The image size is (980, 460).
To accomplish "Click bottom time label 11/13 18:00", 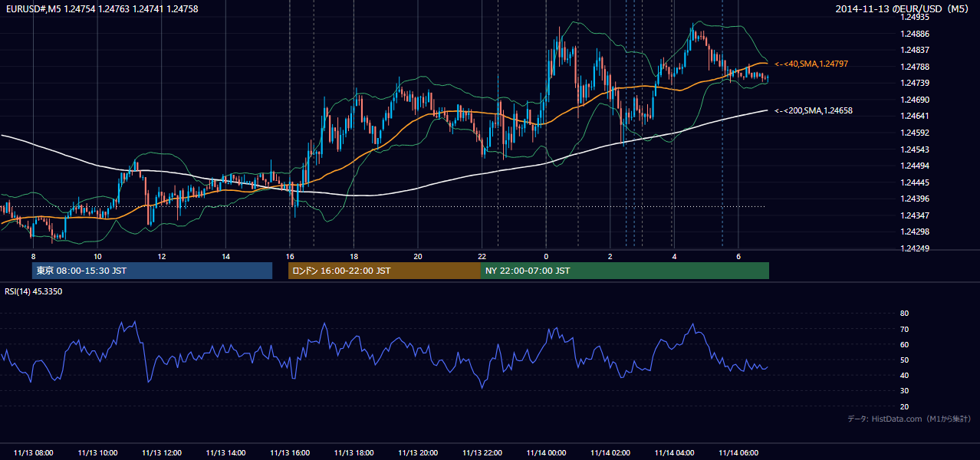I will (x=354, y=453).
